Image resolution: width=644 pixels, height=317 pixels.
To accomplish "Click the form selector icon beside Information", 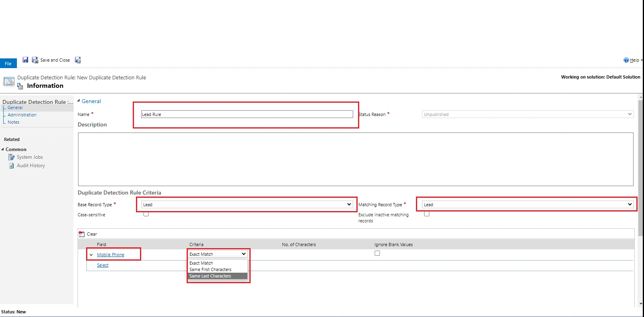I will pyautogui.click(x=20, y=86).
